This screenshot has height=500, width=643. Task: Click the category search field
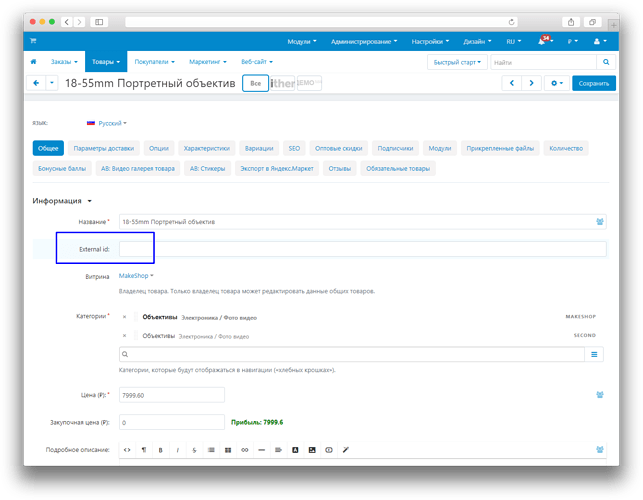click(x=352, y=354)
